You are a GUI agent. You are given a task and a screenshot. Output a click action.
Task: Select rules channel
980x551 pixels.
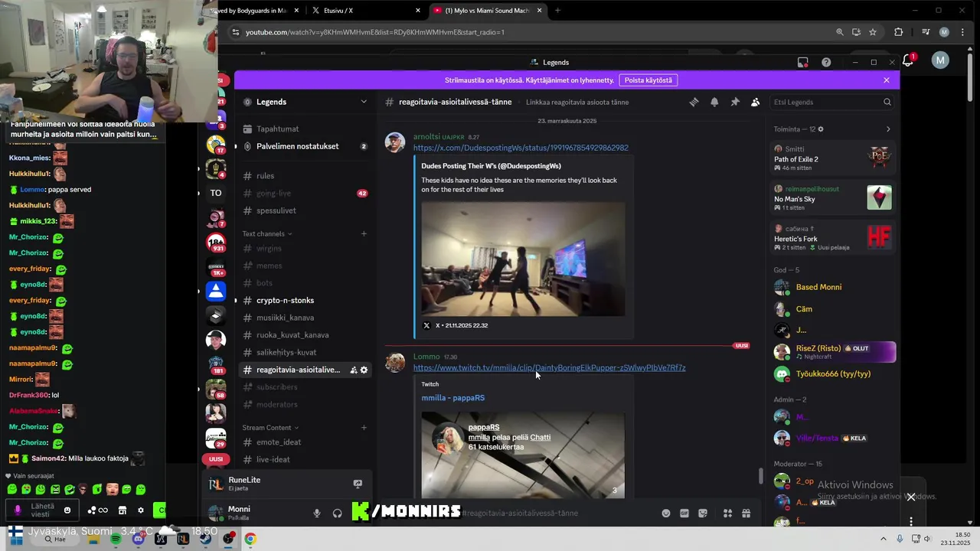click(305, 176)
